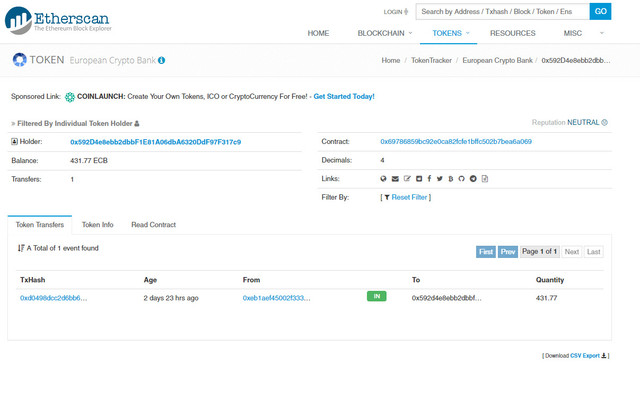Click the TokenTracker breadcrumb link

click(431, 60)
